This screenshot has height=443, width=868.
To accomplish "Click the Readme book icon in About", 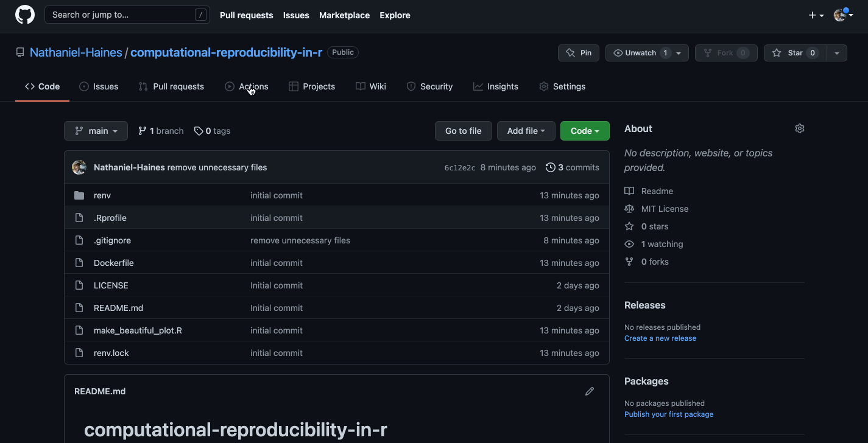I will (x=629, y=191).
